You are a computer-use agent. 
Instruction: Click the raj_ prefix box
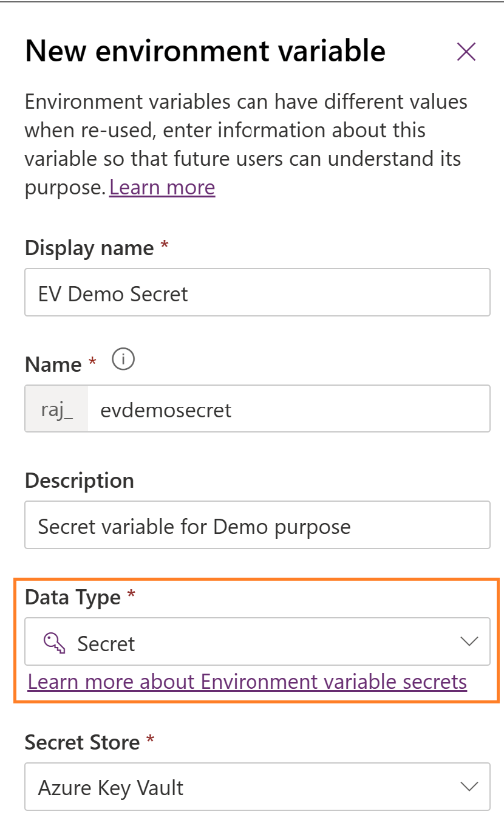click(56, 409)
